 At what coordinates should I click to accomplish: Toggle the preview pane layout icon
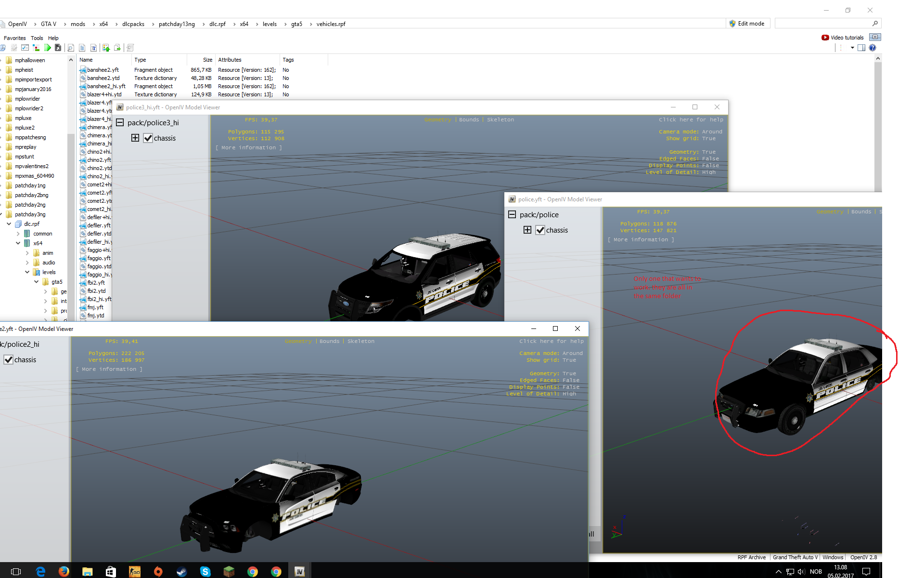click(861, 48)
